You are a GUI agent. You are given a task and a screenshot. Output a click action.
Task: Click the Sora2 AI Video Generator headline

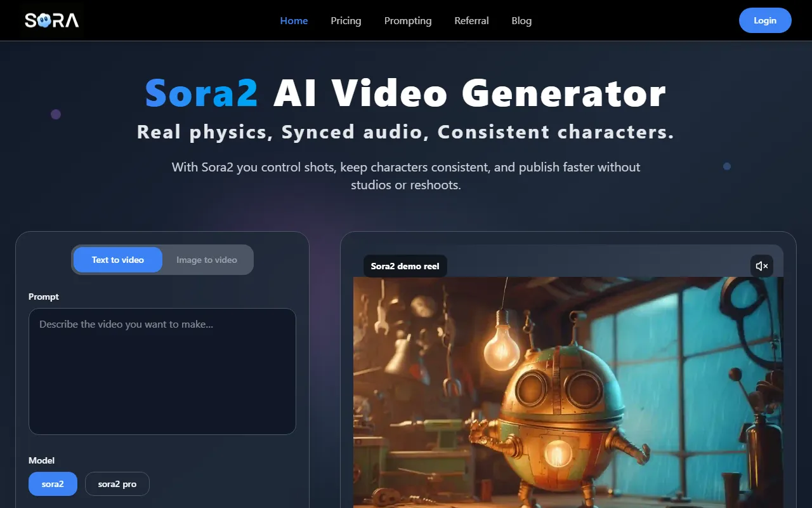(406, 93)
